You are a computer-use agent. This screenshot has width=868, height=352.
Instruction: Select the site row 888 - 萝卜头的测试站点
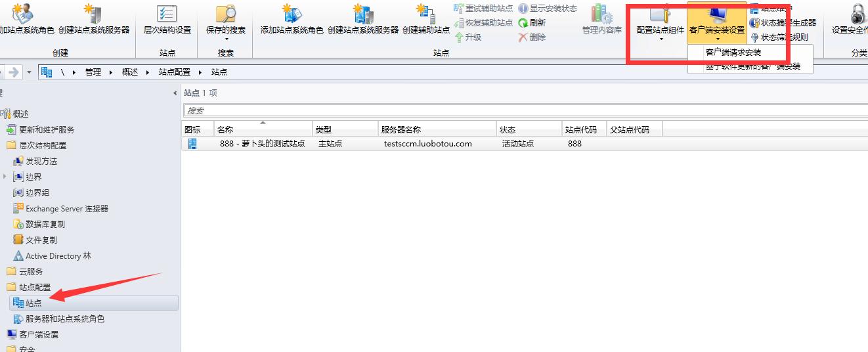click(525, 144)
